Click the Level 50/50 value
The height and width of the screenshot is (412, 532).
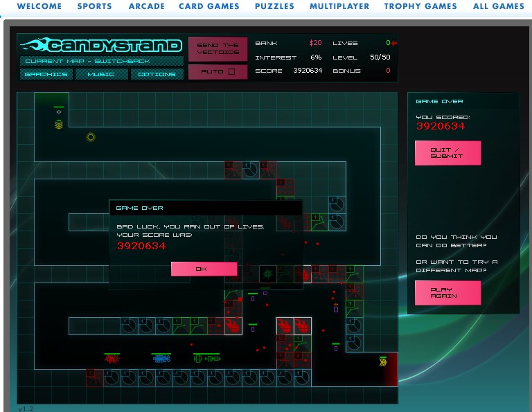click(x=380, y=57)
